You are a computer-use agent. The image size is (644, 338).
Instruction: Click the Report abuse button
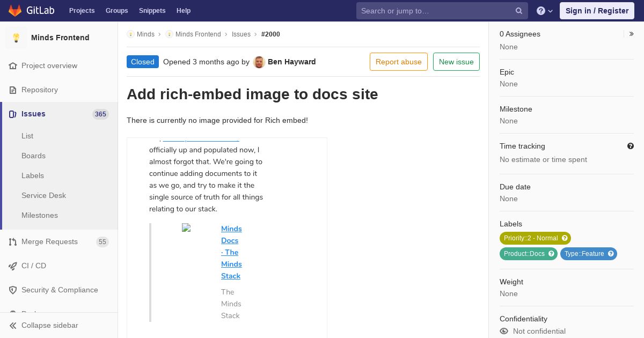tap(399, 62)
